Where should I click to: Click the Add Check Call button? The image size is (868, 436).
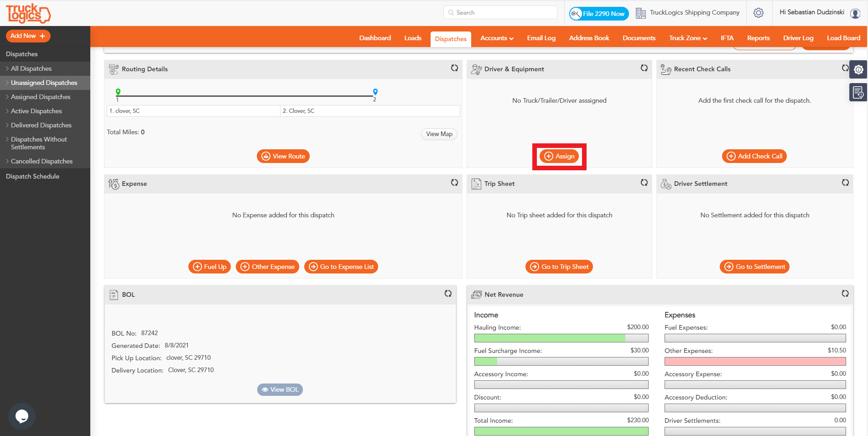[754, 156]
